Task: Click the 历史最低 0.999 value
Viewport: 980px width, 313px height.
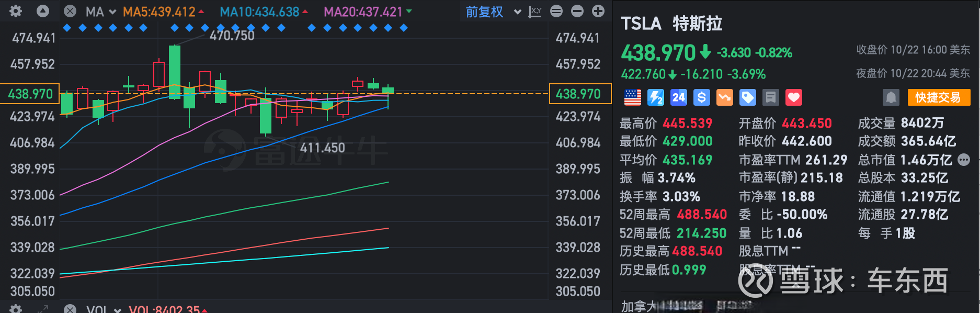Action: [689, 270]
